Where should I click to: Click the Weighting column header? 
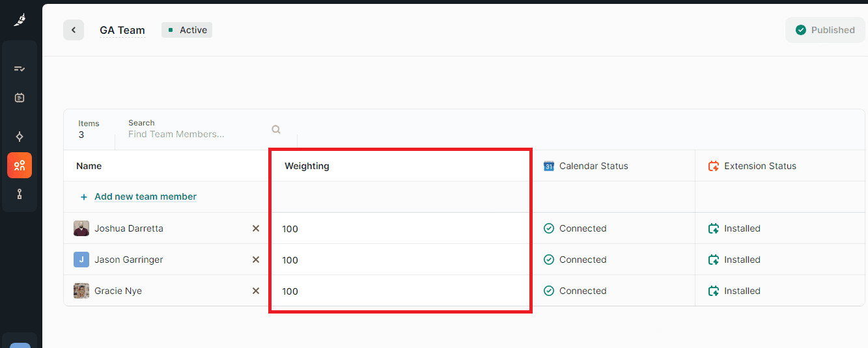[x=307, y=166]
